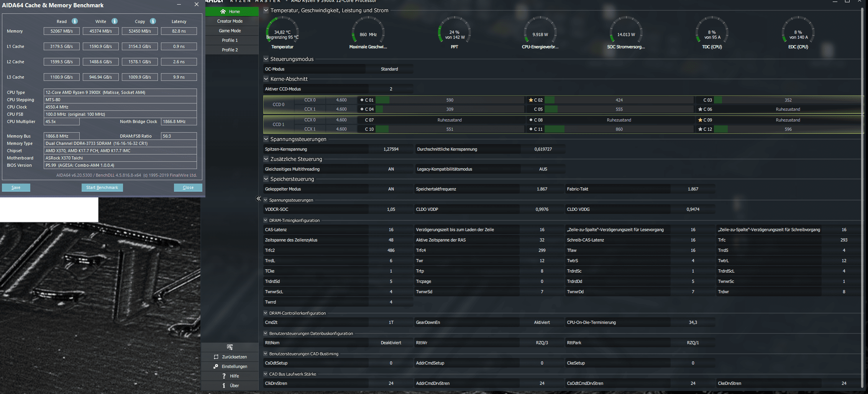Click the C 11 core usage bar
Image resolution: width=868 pixels, height=394 pixels.
(619, 129)
